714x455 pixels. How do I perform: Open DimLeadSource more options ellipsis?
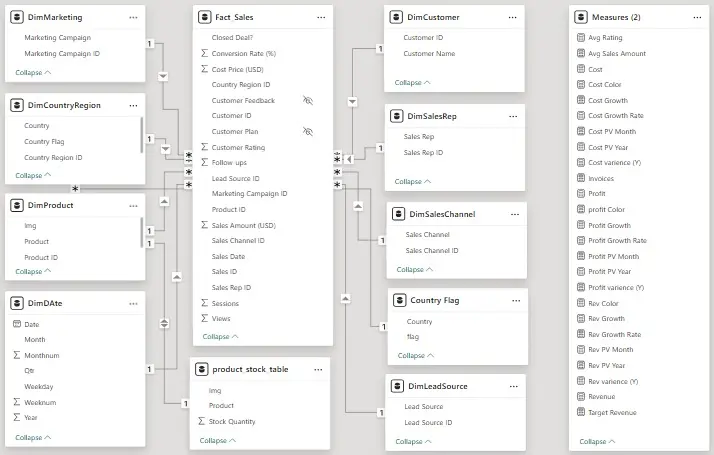(x=514, y=386)
